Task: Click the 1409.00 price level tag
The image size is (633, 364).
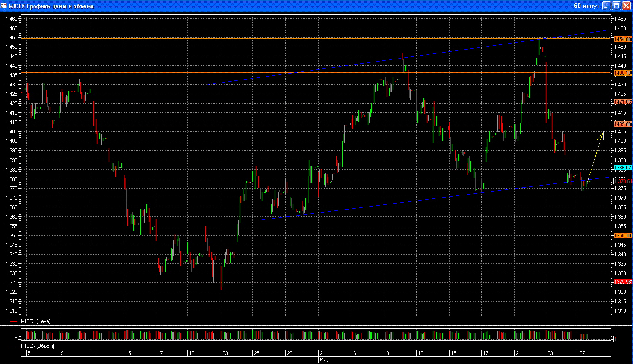Action: pyautogui.click(x=622, y=124)
